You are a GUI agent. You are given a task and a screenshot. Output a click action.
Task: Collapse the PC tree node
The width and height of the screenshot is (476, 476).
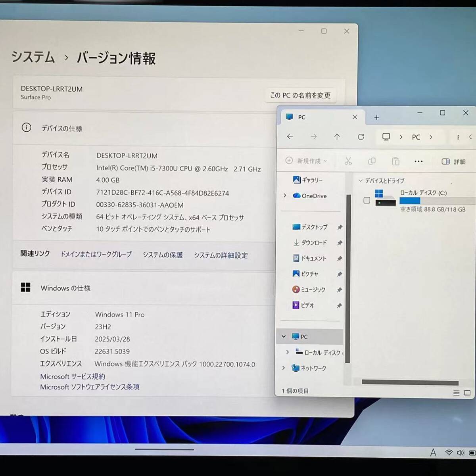284,336
